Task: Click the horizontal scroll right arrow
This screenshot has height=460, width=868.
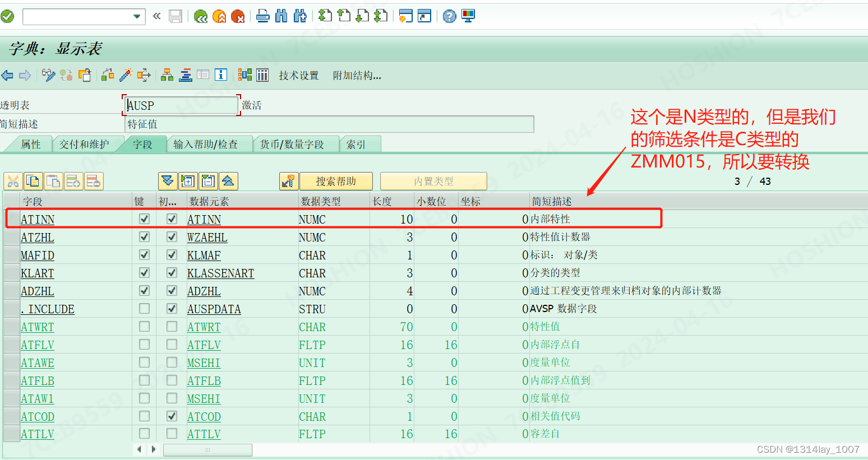Action: pos(153,449)
